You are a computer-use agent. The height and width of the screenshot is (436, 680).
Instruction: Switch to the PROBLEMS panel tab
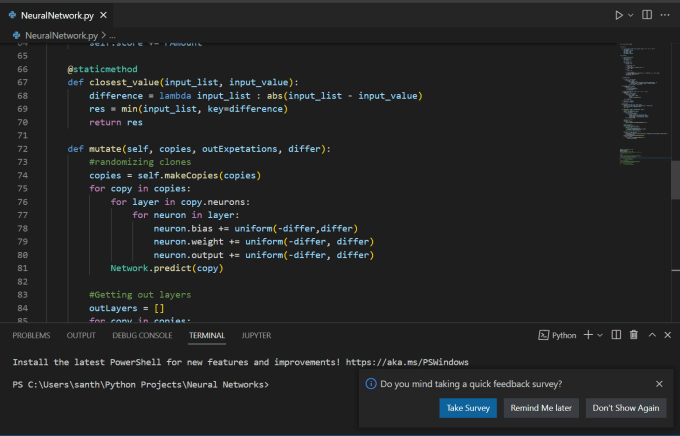pyautogui.click(x=31, y=335)
